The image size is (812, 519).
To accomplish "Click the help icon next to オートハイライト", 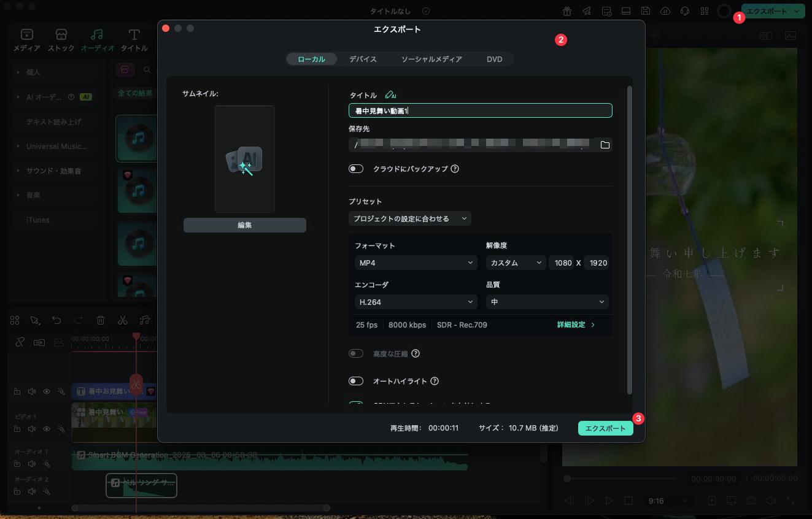I will (435, 381).
